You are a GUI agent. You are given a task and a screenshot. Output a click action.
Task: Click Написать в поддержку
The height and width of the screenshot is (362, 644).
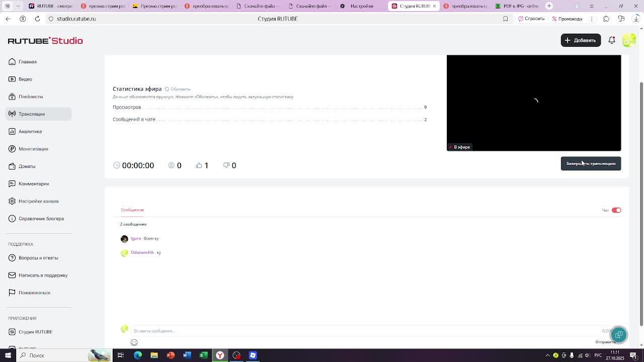coord(43,275)
